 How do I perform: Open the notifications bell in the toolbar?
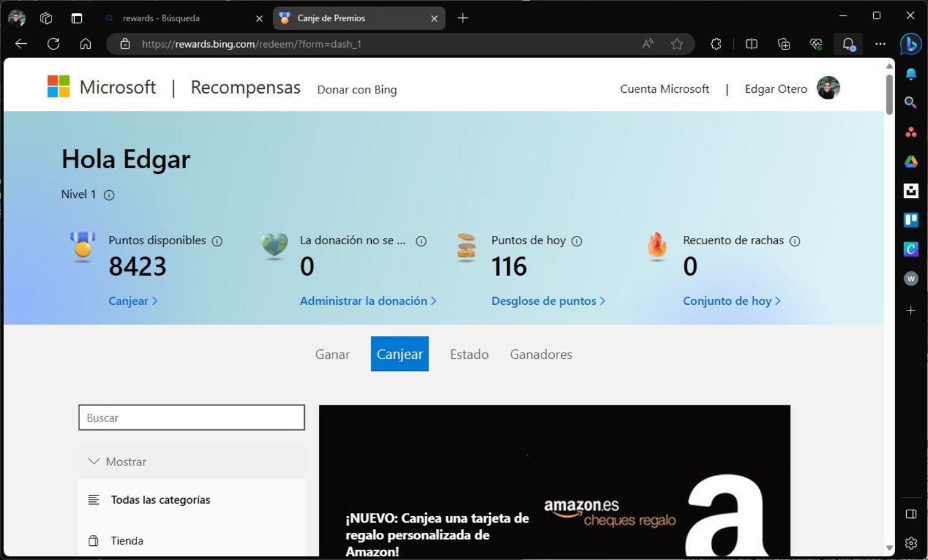pos(849,44)
